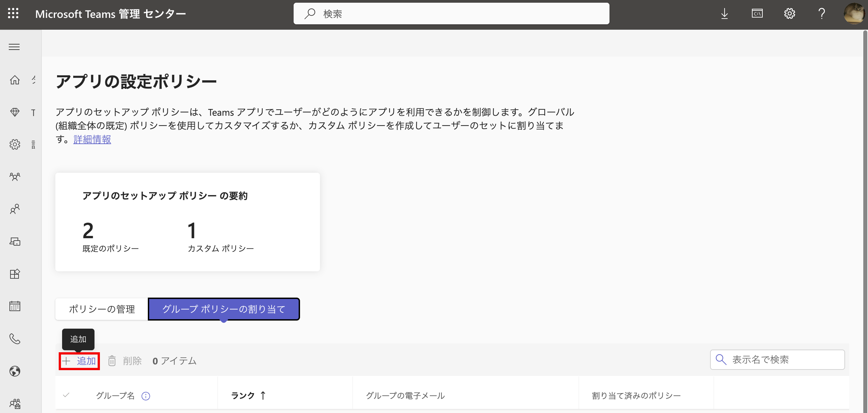868x413 pixels.
Task: Sort by ランク column header
Action: [248, 395]
